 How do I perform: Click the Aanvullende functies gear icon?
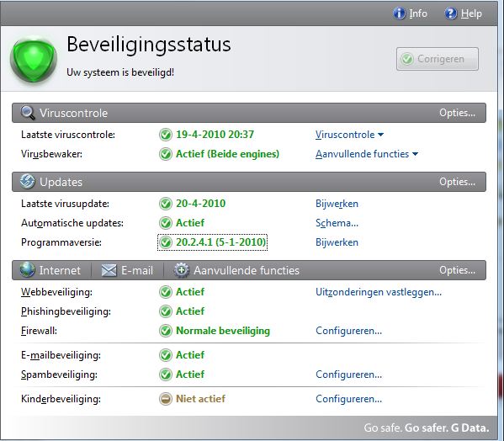coord(182,270)
